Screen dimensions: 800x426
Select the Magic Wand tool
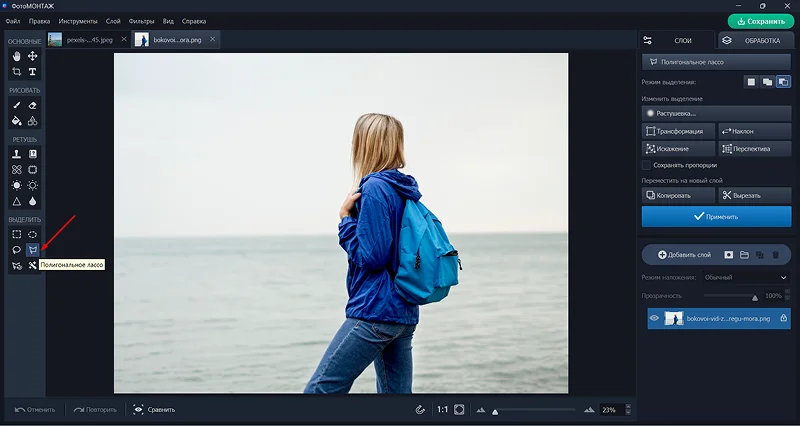pyautogui.click(x=33, y=265)
